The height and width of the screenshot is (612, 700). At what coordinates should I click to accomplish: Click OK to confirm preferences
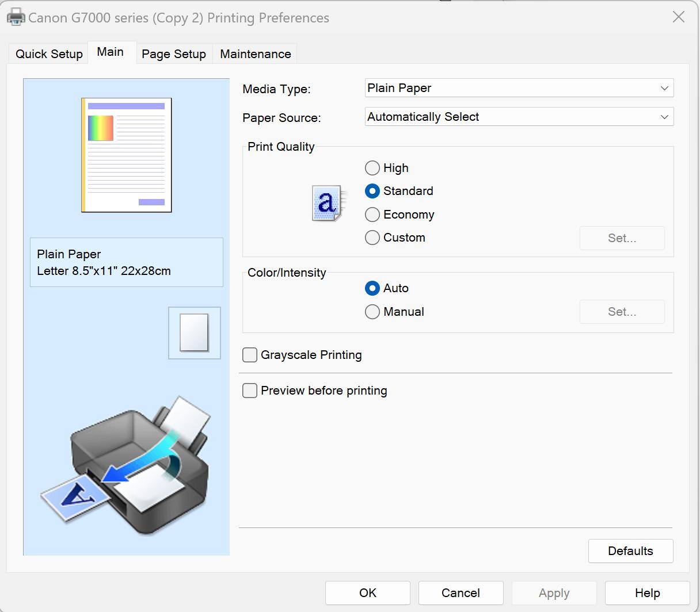point(367,593)
